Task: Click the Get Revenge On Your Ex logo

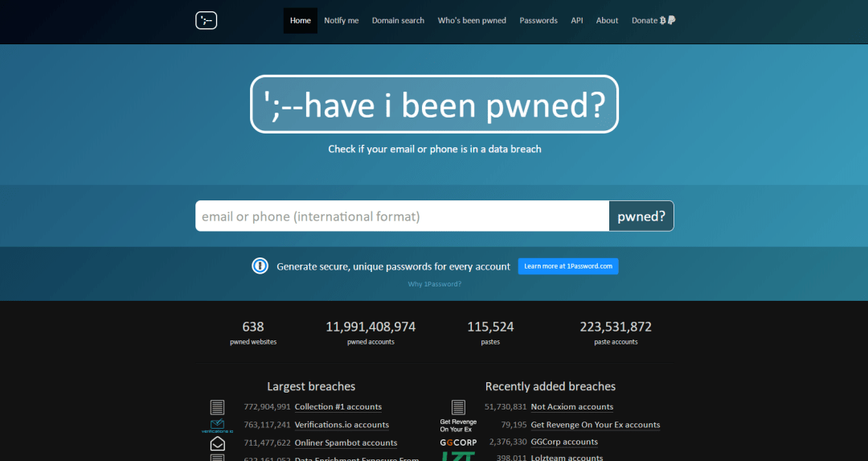Action: point(458,426)
